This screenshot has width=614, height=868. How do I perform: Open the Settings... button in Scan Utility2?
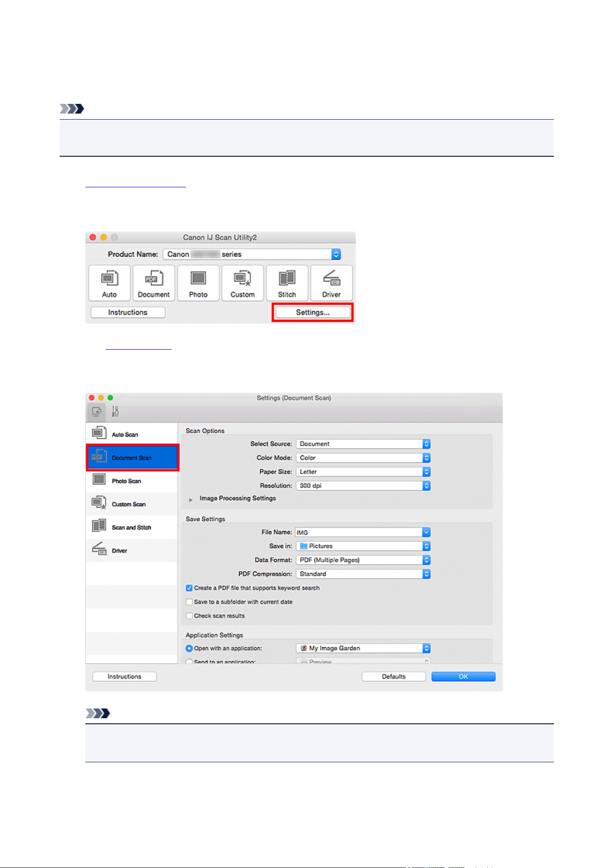coord(313,313)
